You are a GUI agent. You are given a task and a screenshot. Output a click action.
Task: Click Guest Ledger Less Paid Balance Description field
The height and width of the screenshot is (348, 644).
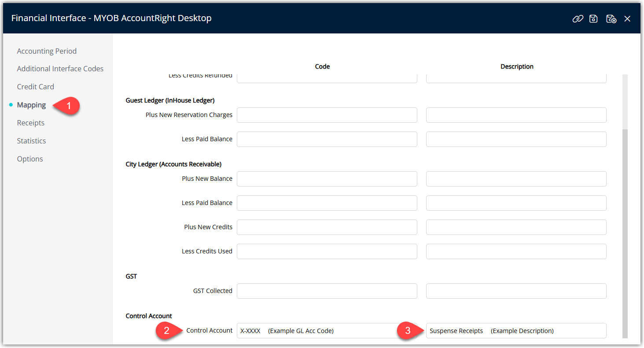516,139
